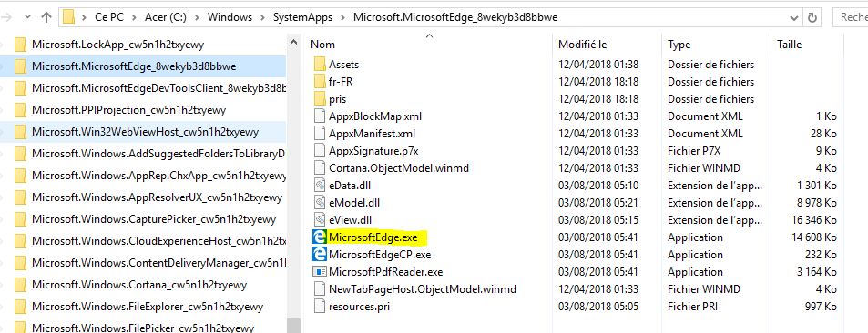Viewport: 868px width, 333px height.
Task: Click the refresh button in address bar
Action: coord(812,17)
